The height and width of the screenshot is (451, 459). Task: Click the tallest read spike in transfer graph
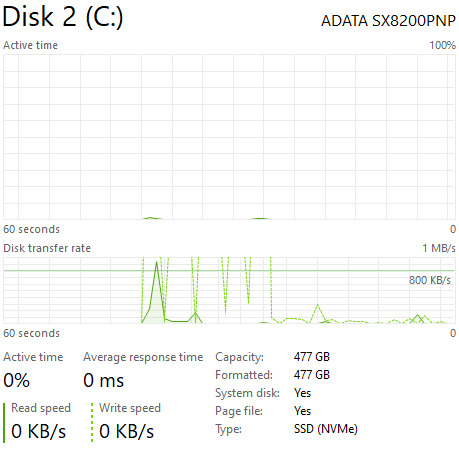156,263
